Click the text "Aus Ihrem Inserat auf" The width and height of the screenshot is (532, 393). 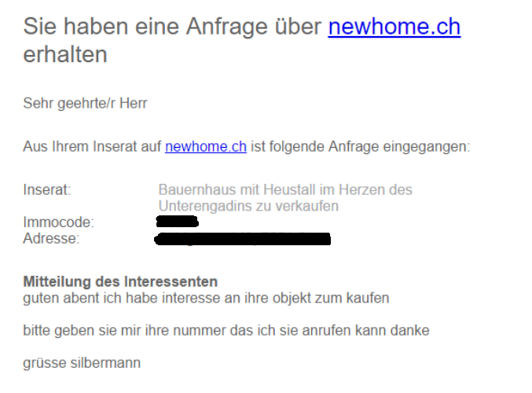pos(92,147)
